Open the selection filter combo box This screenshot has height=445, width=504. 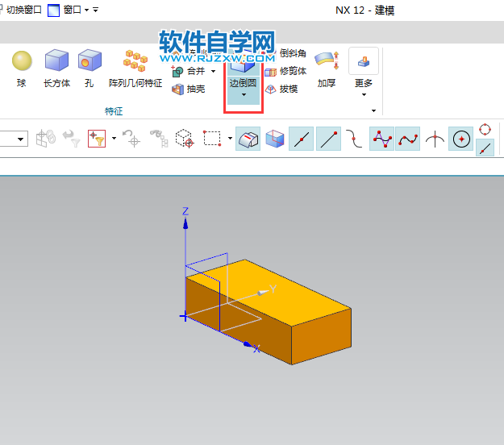14,139
